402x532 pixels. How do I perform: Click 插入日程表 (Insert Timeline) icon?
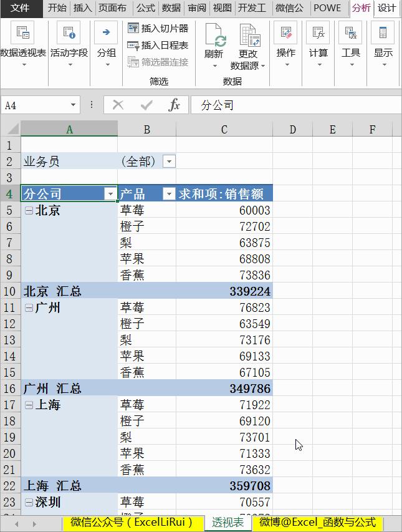[x=133, y=45]
